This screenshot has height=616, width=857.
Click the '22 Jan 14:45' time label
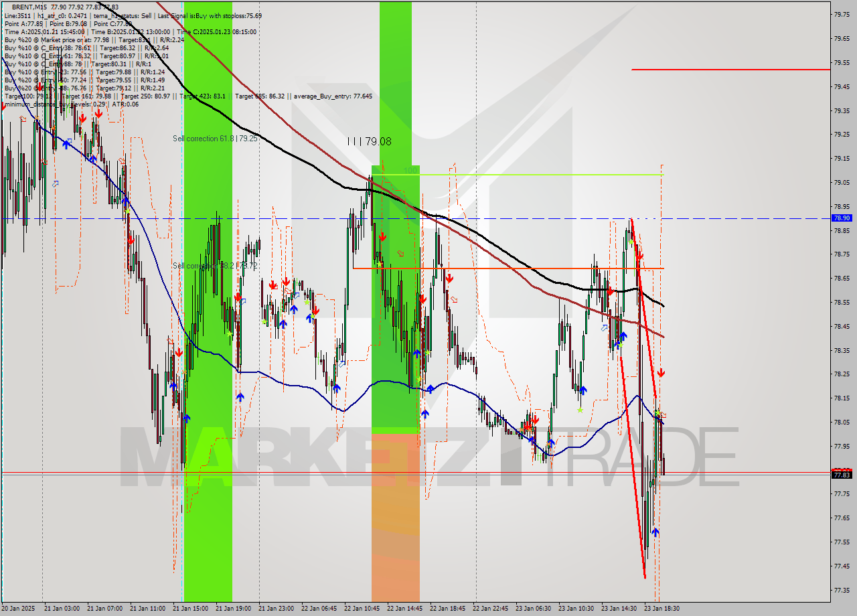click(x=404, y=609)
